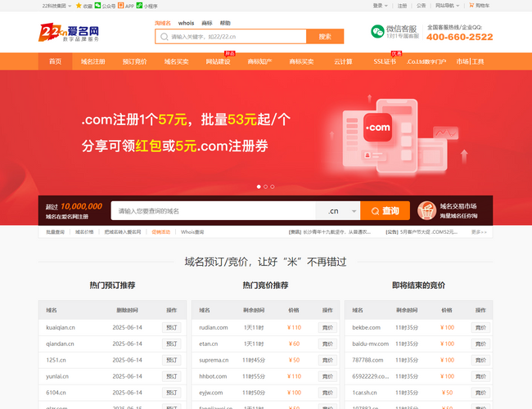Open 商标知产 menu item

[260, 61]
